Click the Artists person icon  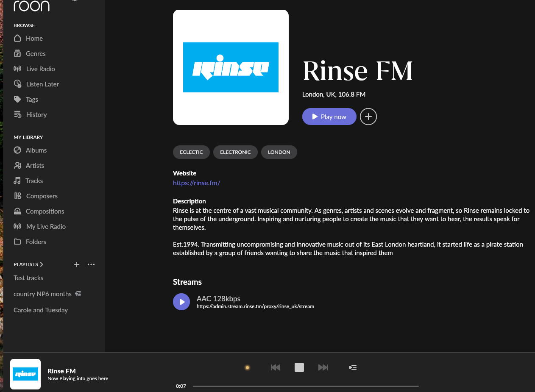point(17,165)
